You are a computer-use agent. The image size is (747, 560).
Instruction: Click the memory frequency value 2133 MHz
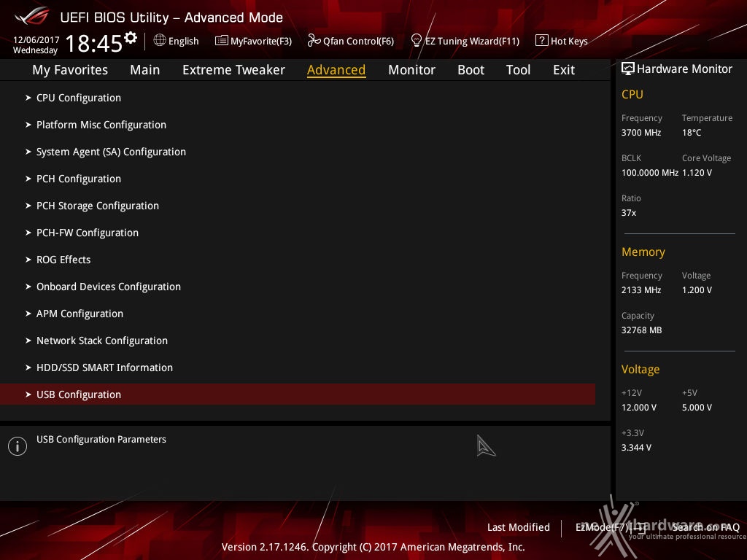(x=640, y=290)
